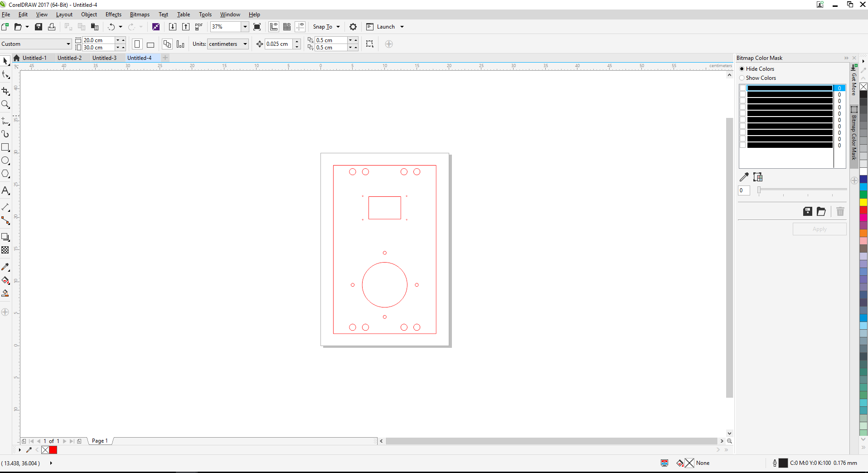Select the Shape edit tool
868x473 pixels.
click(5, 75)
